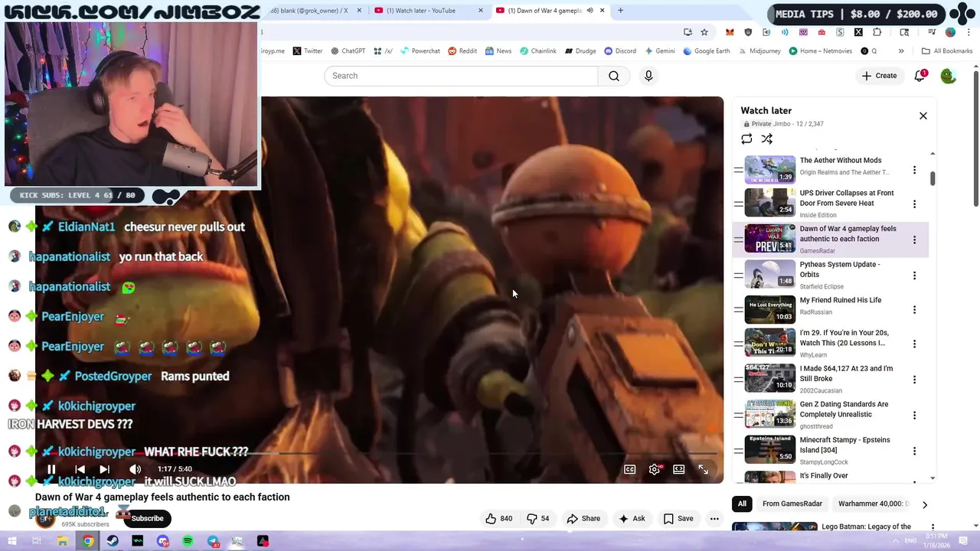Select the All filter chip
Screen dimensions: 980x551
coord(742,504)
